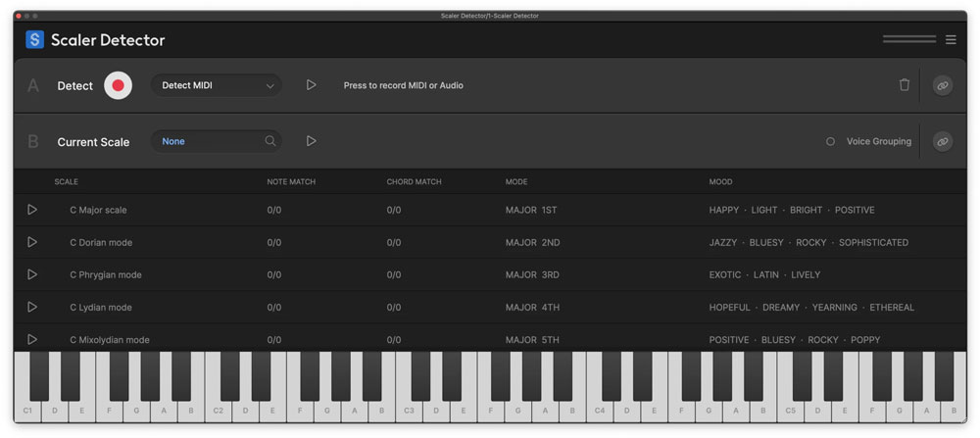Sort by the NOTE MATCH column header
Viewport: 980px width, 438px height.
click(x=291, y=181)
